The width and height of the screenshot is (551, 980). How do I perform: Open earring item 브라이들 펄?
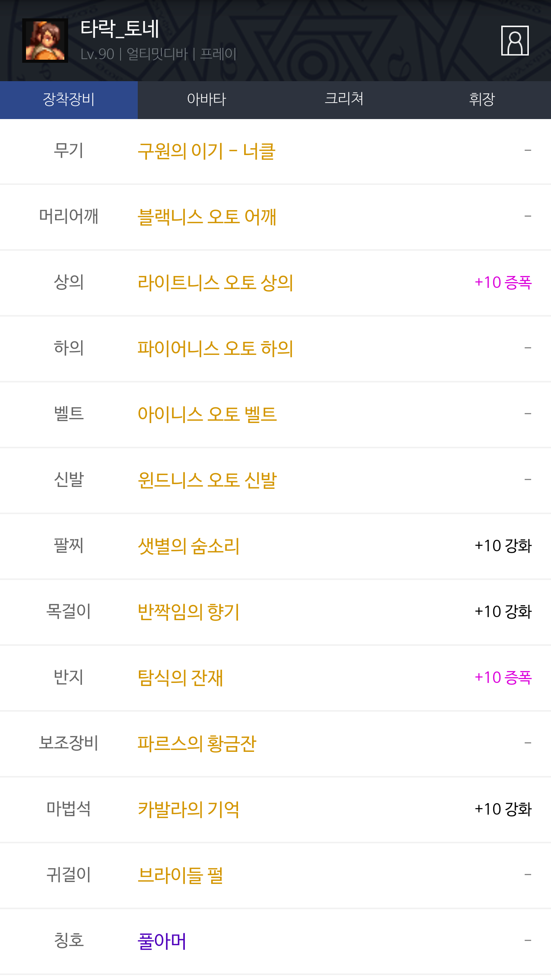tap(180, 875)
